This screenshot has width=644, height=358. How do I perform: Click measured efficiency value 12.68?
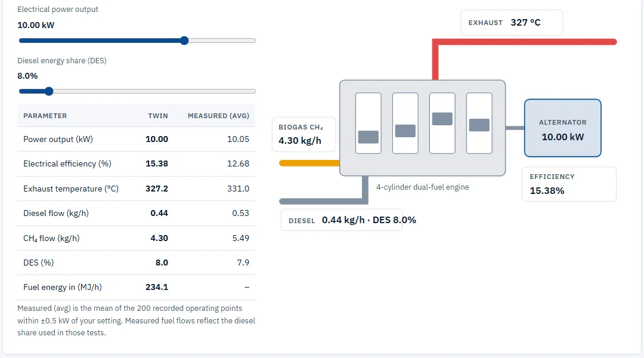pyautogui.click(x=238, y=163)
